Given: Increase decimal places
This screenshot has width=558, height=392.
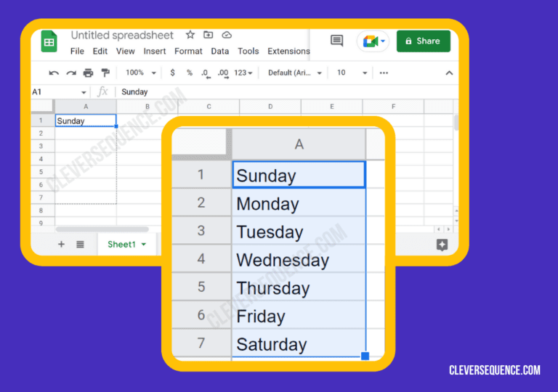Looking at the screenshot, I should tap(224, 73).
